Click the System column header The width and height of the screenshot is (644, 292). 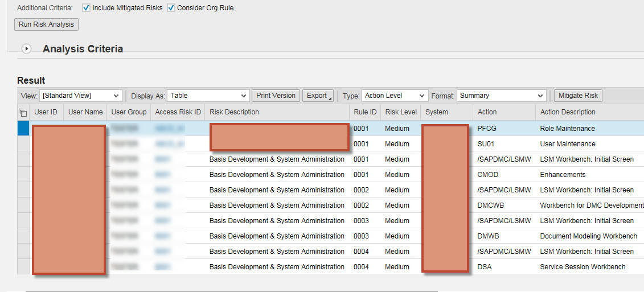[447, 112]
